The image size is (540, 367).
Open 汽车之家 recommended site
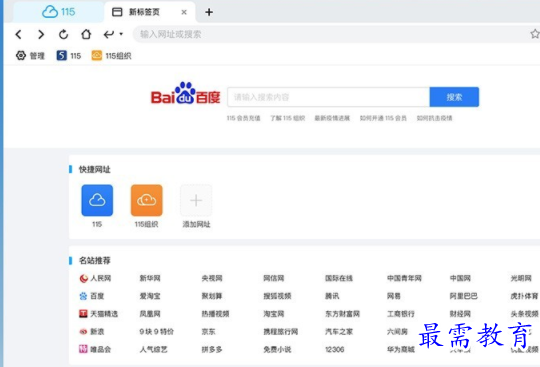click(339, 332)
